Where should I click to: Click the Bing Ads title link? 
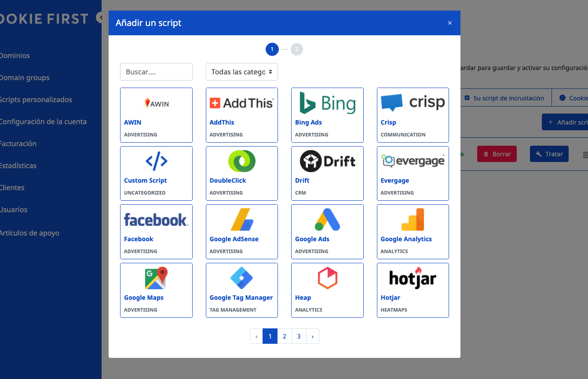pos(309,122)
